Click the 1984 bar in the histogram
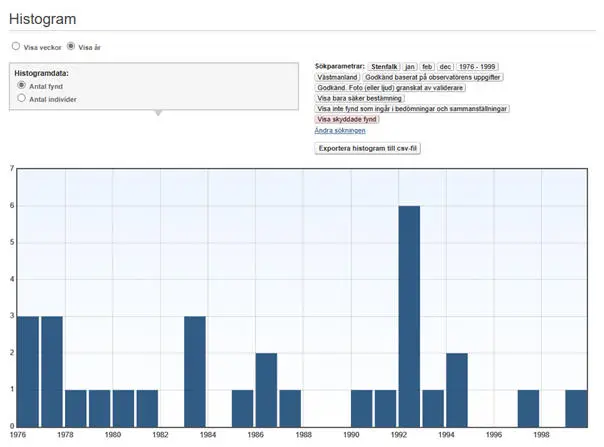Image resolution: width=604 pixels, height=447 pixels. click(195, 370)
